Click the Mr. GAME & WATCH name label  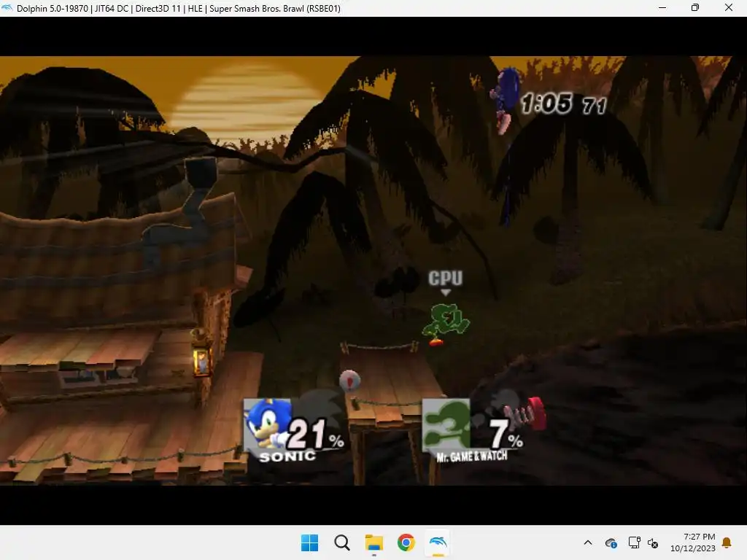point(472,456)
